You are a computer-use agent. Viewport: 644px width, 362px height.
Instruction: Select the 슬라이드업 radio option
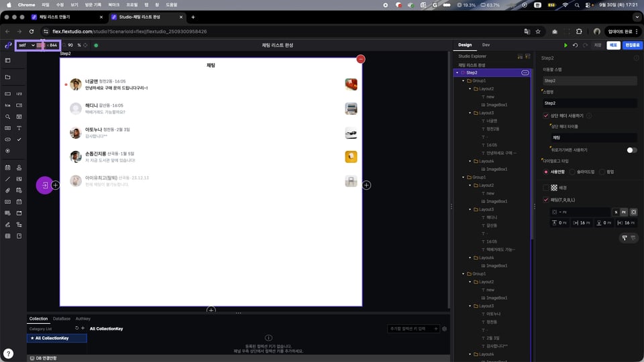[572, 172]
